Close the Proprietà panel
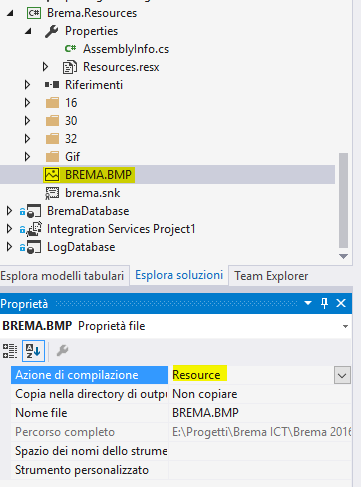Viewport: 361px width, 487px height. pyautogui.click(x=341, y=303)
